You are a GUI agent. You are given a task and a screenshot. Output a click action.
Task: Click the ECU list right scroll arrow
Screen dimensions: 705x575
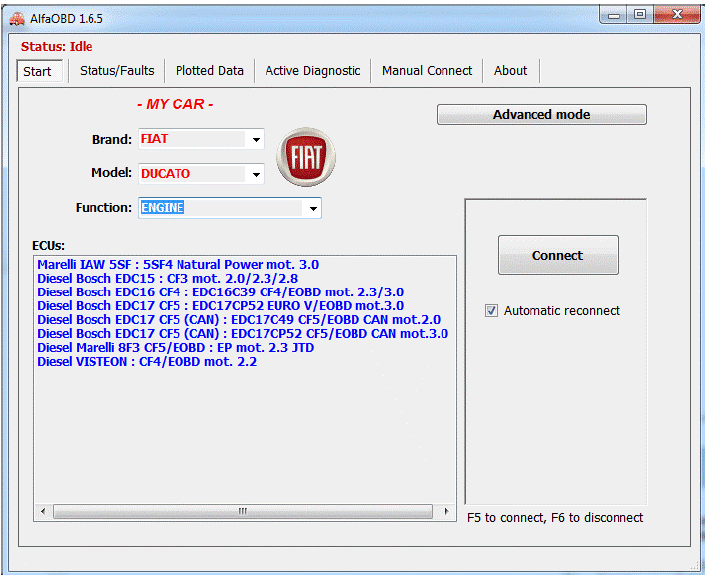tap(446, 511)
